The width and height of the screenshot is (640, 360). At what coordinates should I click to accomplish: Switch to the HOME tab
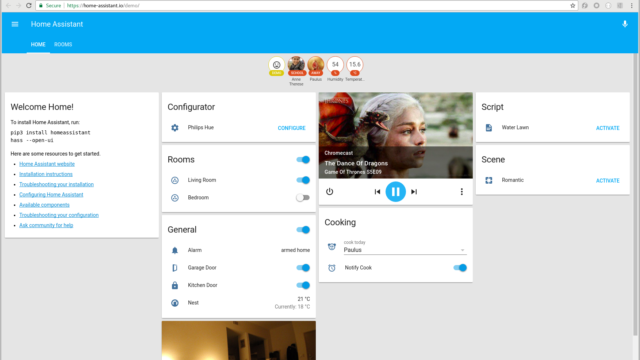38,44
